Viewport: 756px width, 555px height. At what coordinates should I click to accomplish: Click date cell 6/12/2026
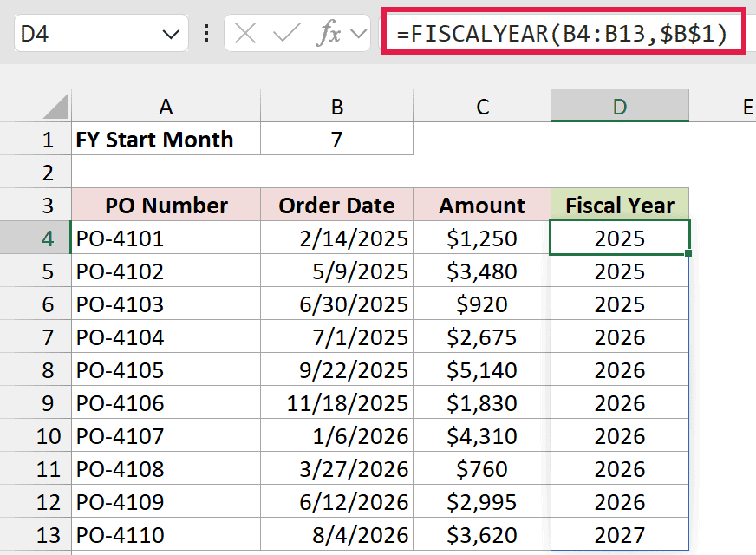(337, 501)
